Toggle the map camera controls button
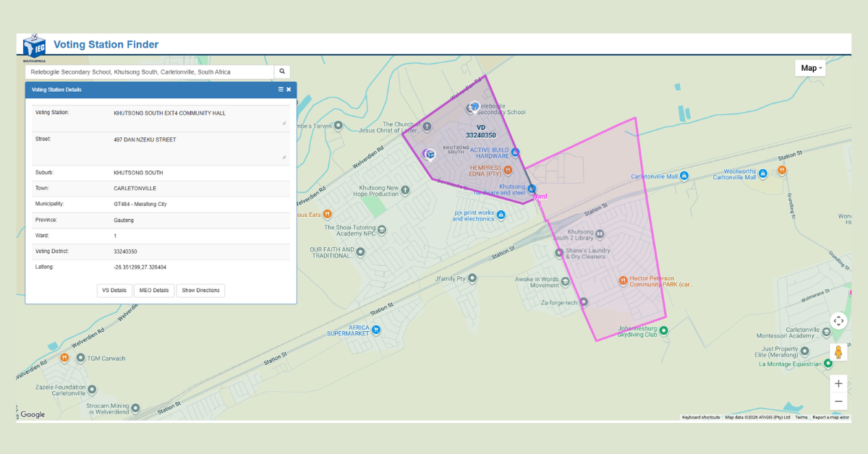 [838, 320]
